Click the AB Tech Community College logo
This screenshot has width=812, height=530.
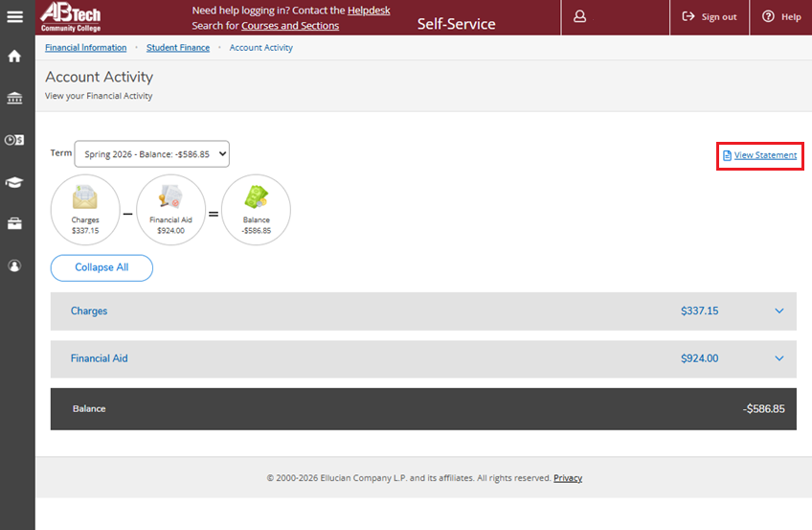click(x=71, y=17)
